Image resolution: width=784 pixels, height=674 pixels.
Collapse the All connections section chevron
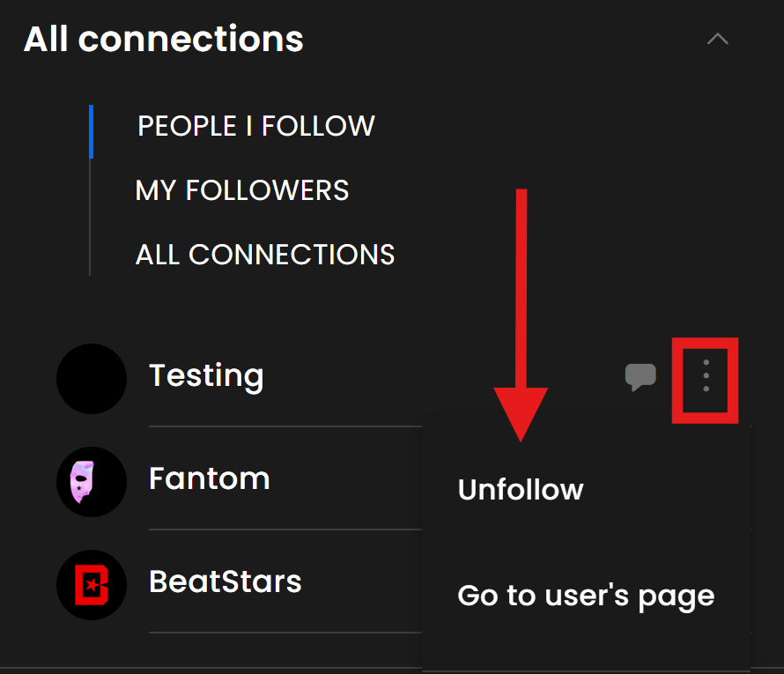[x=718, y=39]
